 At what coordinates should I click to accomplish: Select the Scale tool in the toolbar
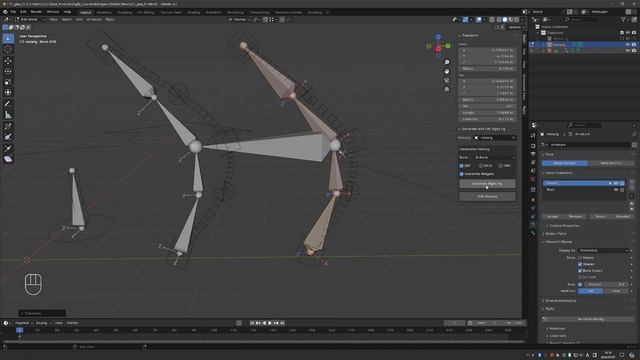[x=8, y=82]
